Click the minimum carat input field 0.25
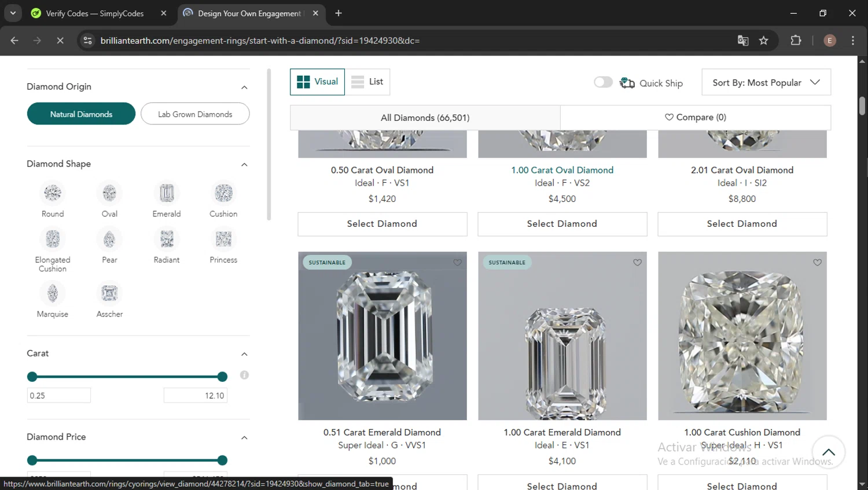 pos(59,396)
